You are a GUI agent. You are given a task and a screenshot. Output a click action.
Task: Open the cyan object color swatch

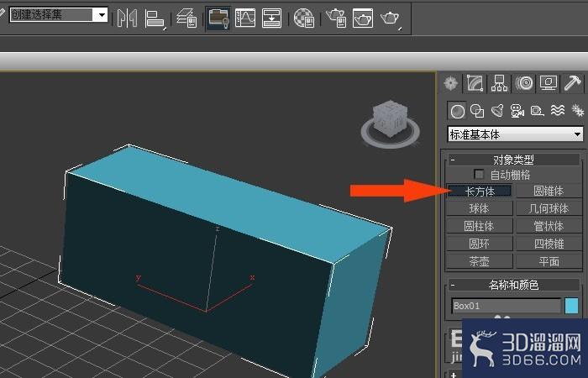click(x=571, y=306)
